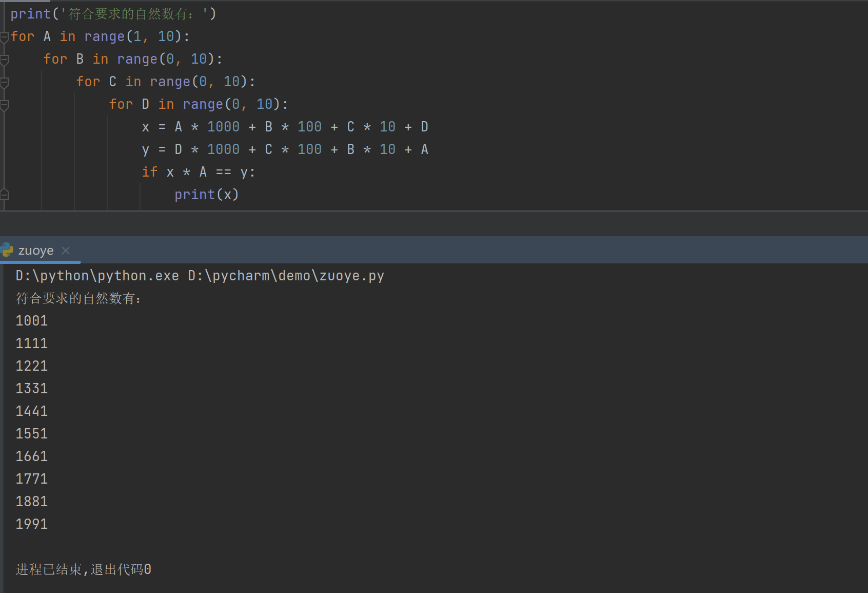Click the blue active-tab indicator under zuoye
Image resolution: width=868 pixels, height=593 pixels.
41,262
